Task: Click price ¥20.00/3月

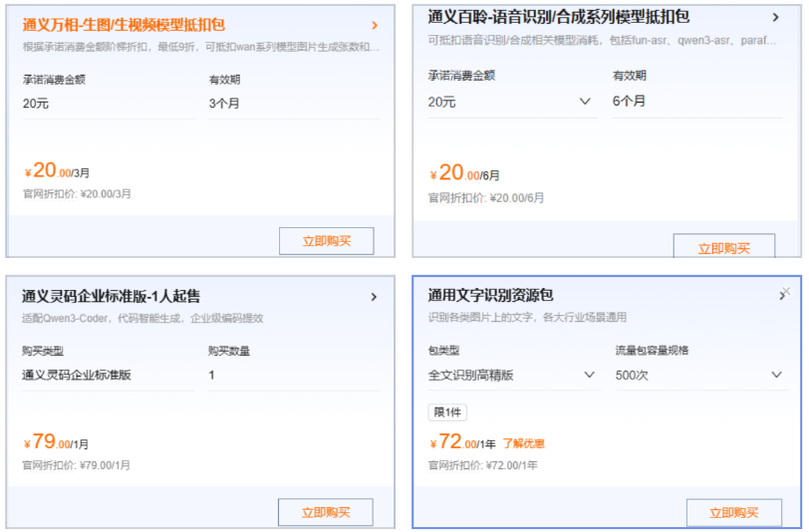Action: [x=57, y=170]
